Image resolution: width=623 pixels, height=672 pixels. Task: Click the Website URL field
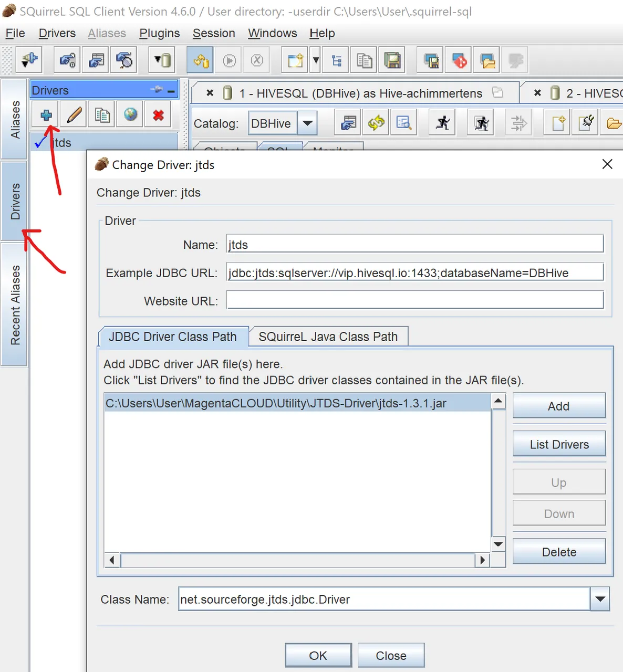point(415,300)
